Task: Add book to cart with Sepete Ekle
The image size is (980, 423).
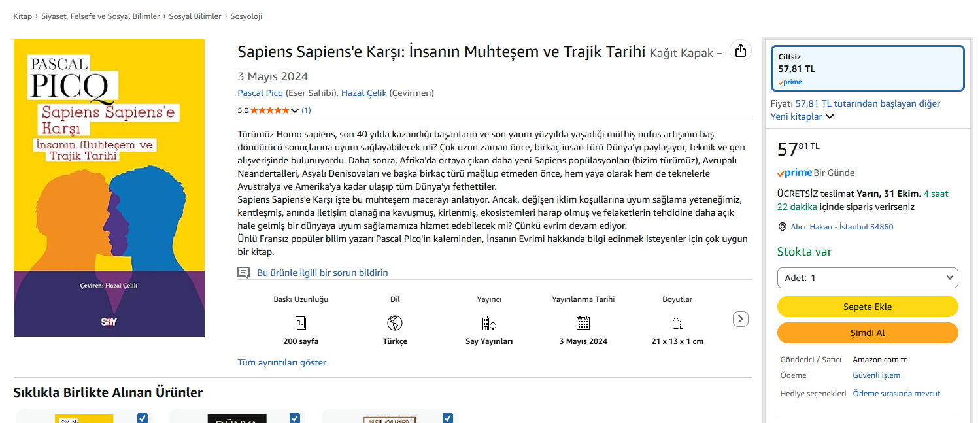Action: point(868,307)
